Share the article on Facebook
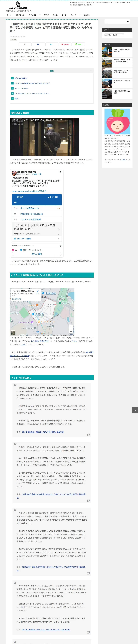This screenshot has height=644, width=138. click(x=38, y=44)
